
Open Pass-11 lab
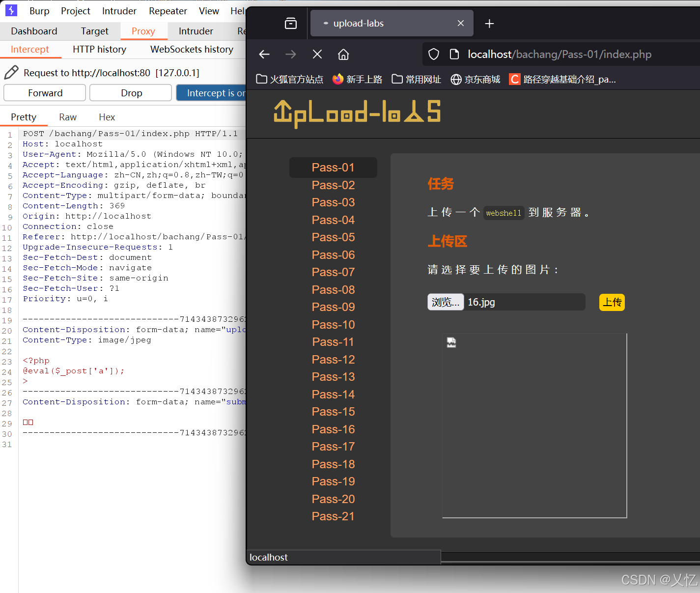tap(333, 342)
